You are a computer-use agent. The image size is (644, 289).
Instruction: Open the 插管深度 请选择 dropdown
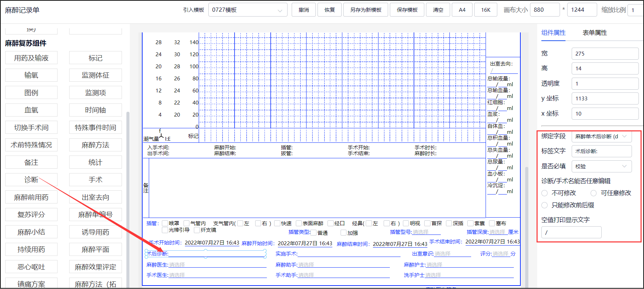pos(498,232)
